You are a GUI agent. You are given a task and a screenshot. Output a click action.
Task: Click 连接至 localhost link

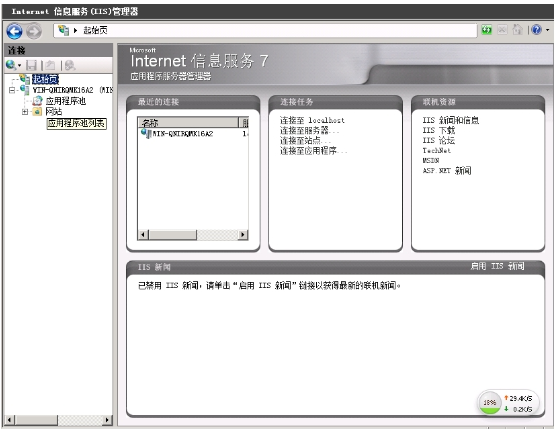point(312,120)
